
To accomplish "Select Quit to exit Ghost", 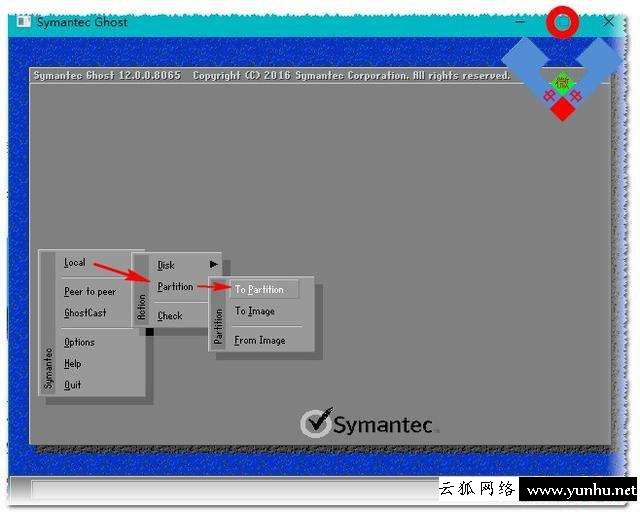I will coord(73,385).
